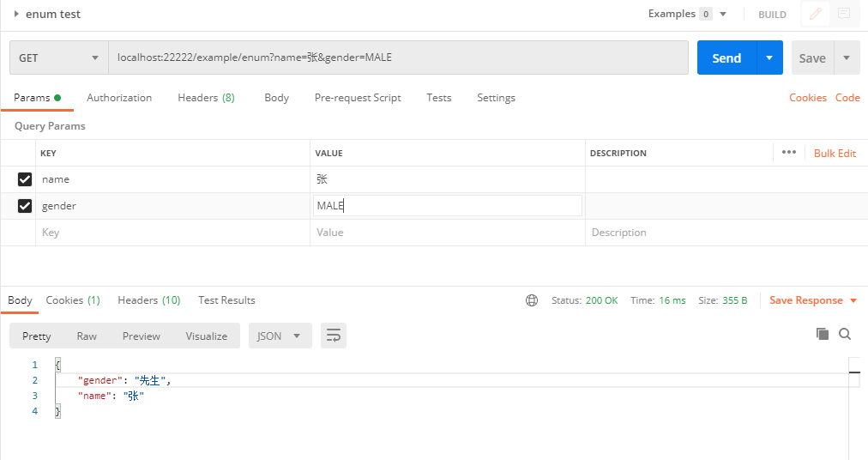
Task: Click the 16 ms time value
Action: (x=672, y=300)
